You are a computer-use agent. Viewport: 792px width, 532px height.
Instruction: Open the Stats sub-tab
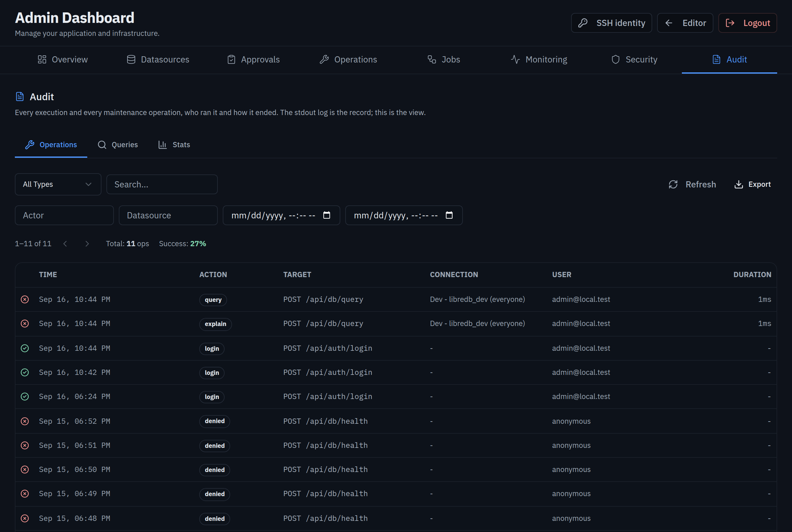click(174, 145)
